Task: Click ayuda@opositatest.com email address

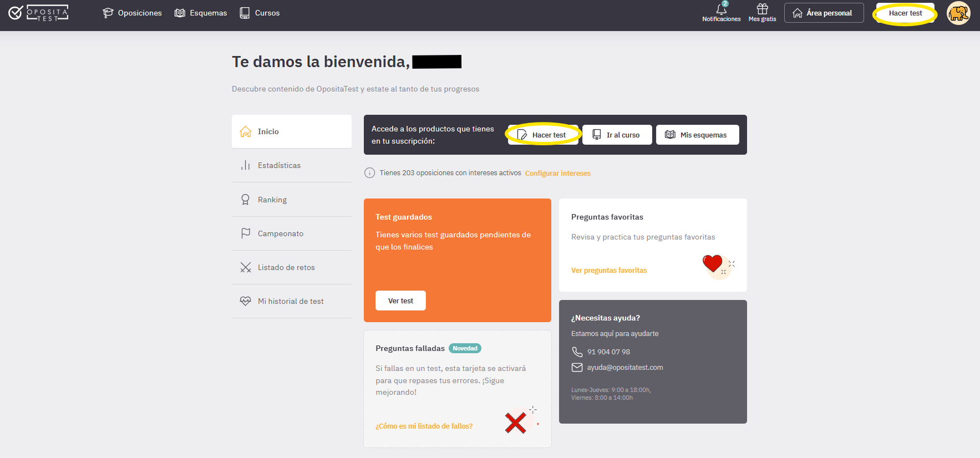Action: click(x=625, y=368)
